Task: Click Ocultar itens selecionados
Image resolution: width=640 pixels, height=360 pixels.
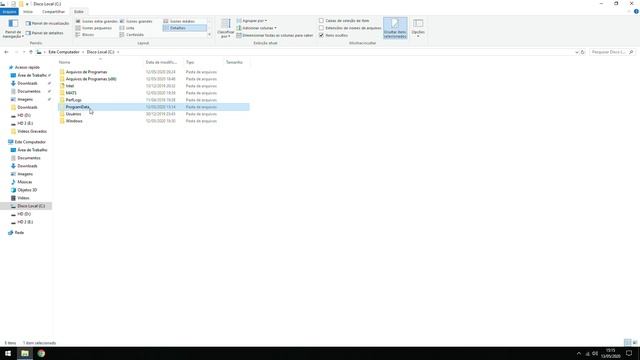Action: click(395, 28)
